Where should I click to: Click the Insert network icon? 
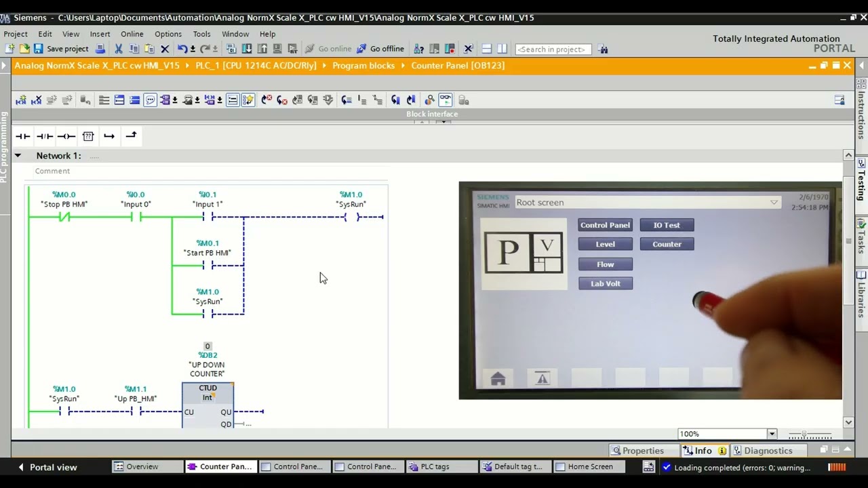[x=21, y=100]
